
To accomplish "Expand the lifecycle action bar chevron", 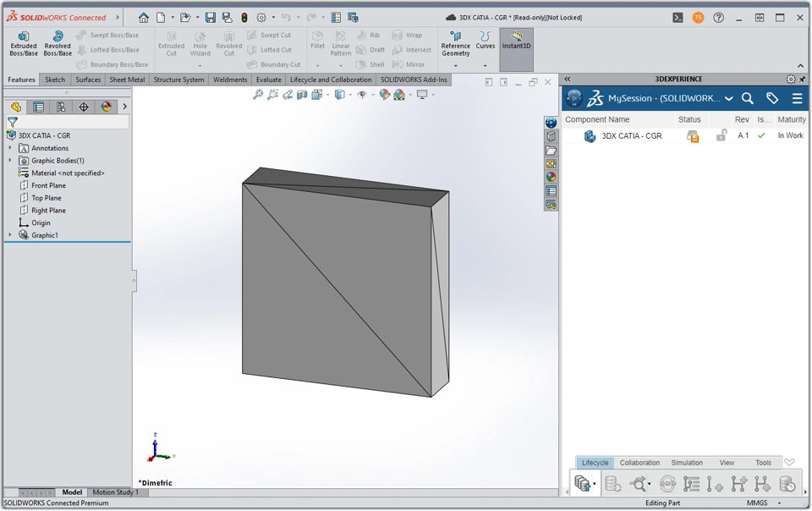I will tap(789, 462).
